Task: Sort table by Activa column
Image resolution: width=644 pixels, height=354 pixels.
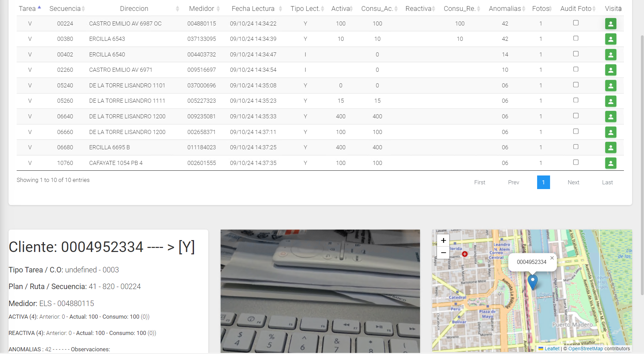Action: [x=342, y=9]
